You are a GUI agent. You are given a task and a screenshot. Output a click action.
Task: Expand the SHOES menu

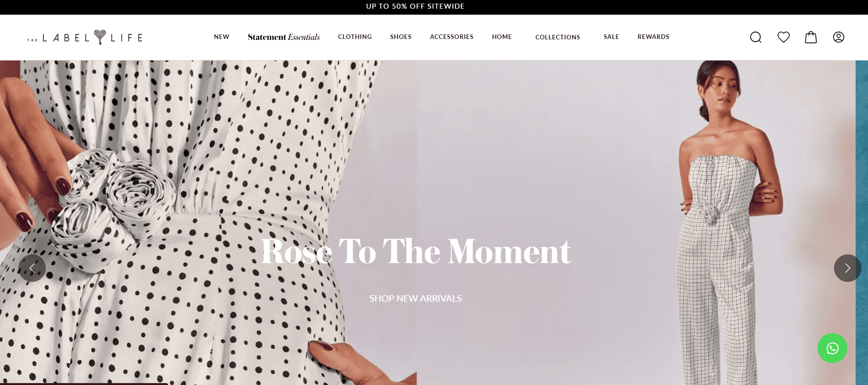tap(401, 37)
